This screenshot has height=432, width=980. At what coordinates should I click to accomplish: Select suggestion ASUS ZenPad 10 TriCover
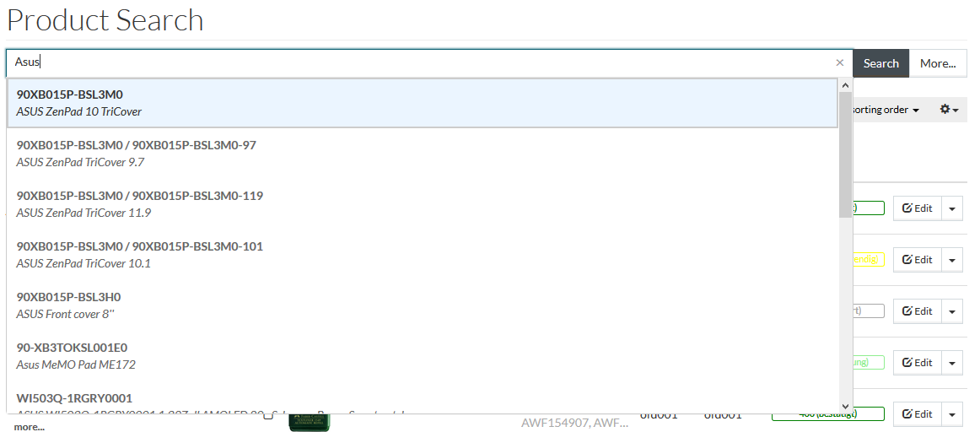(x=422, y=103)
